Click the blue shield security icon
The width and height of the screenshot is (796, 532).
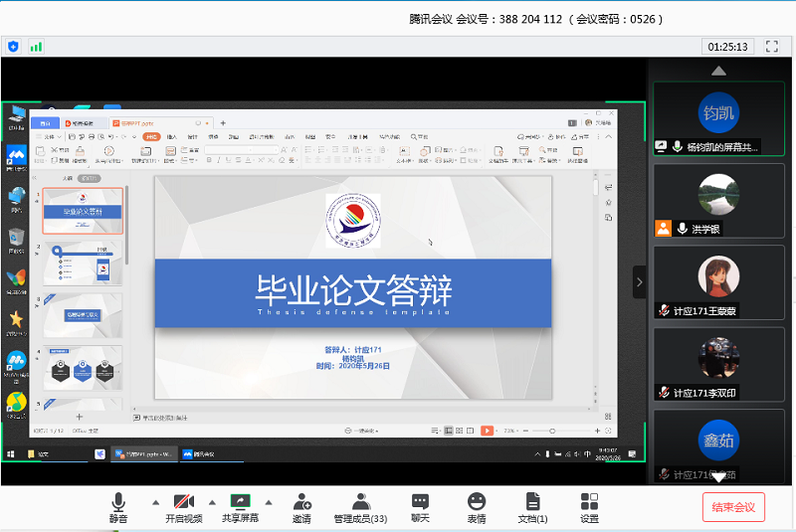pos(13,46)
